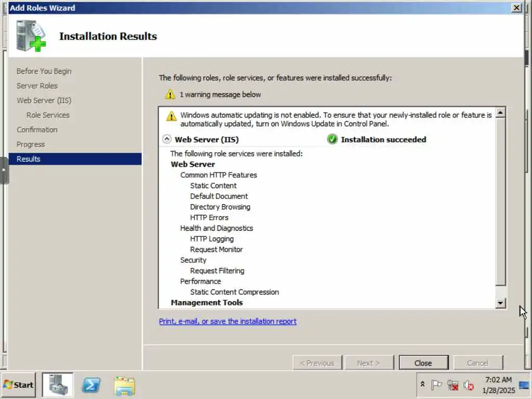Close the Add Roles Wizard window with X
Image resolution: width=532 pixels, height=399 pixels.
(x=516, y=7)
